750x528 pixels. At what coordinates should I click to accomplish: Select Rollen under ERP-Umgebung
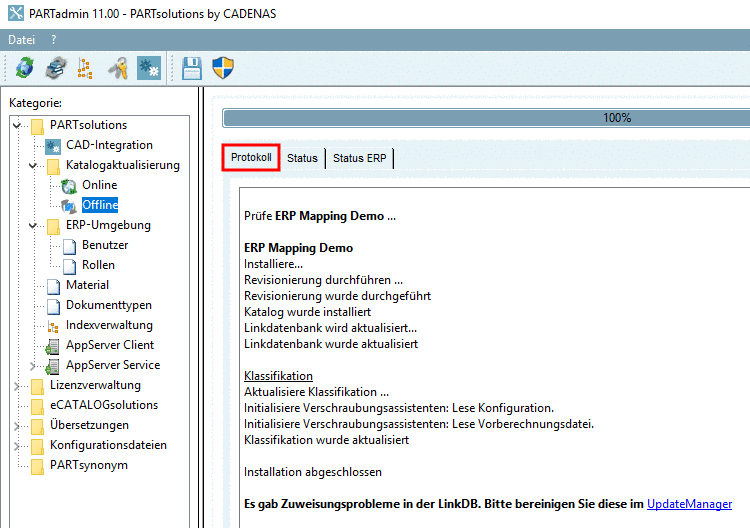coord(99,265)
